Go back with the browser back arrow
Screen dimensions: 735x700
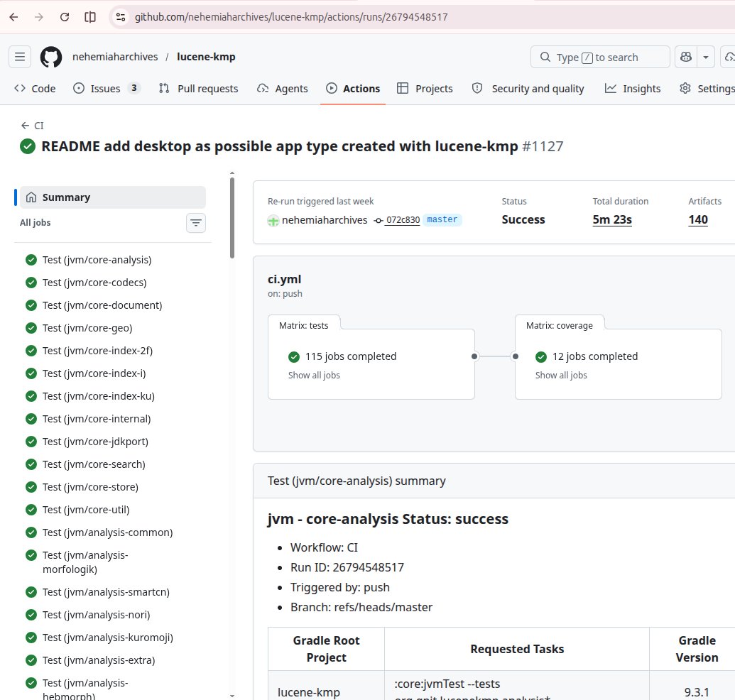coord(13,17)
